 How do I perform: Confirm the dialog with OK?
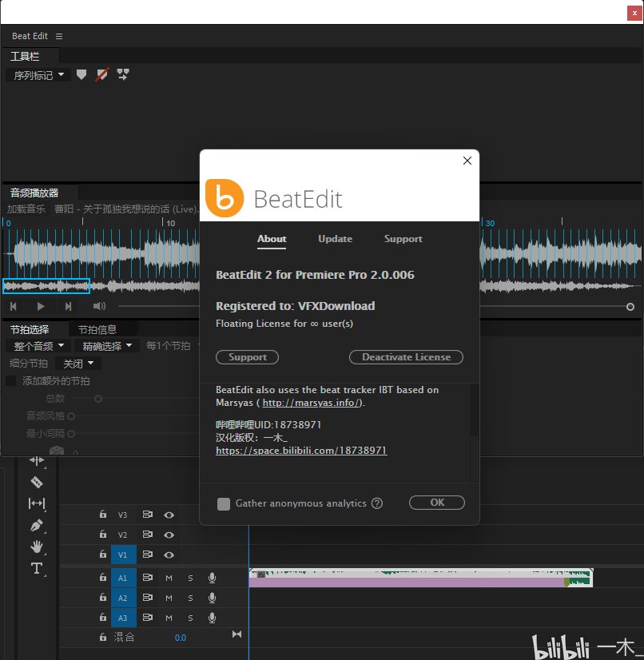tap(437, 502)
